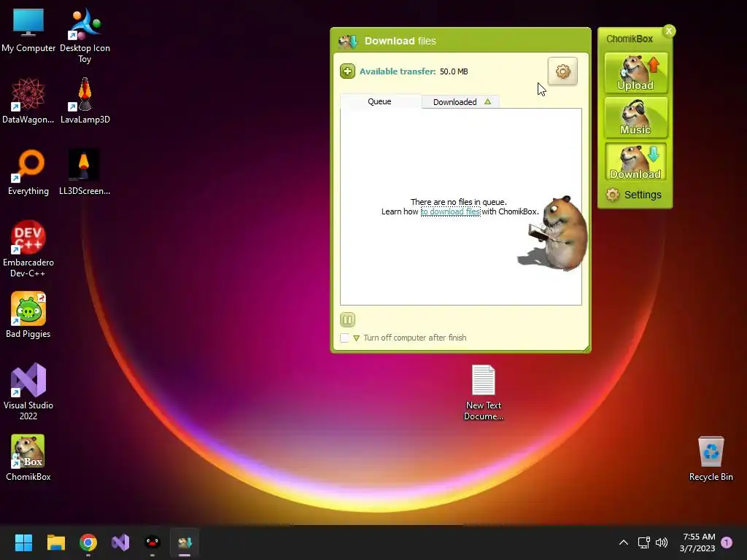Select the DataWagon desktop shortcut

(28, 101)
